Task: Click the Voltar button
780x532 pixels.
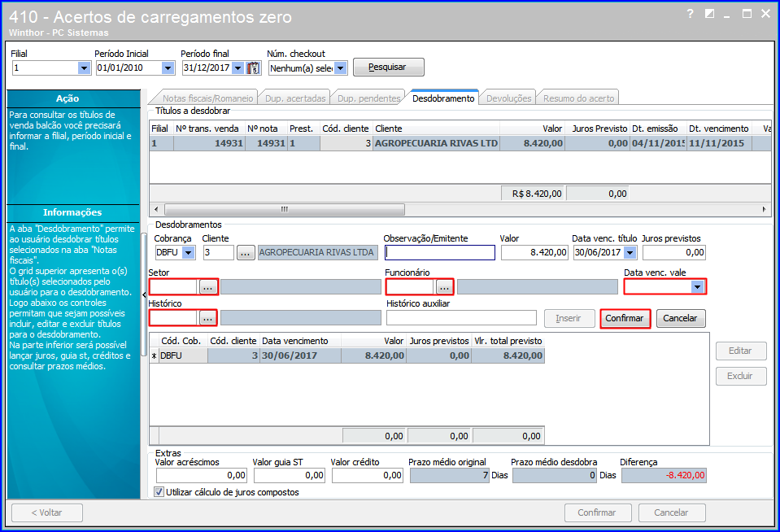Action: pyautogui.click(x=47, y=512)
